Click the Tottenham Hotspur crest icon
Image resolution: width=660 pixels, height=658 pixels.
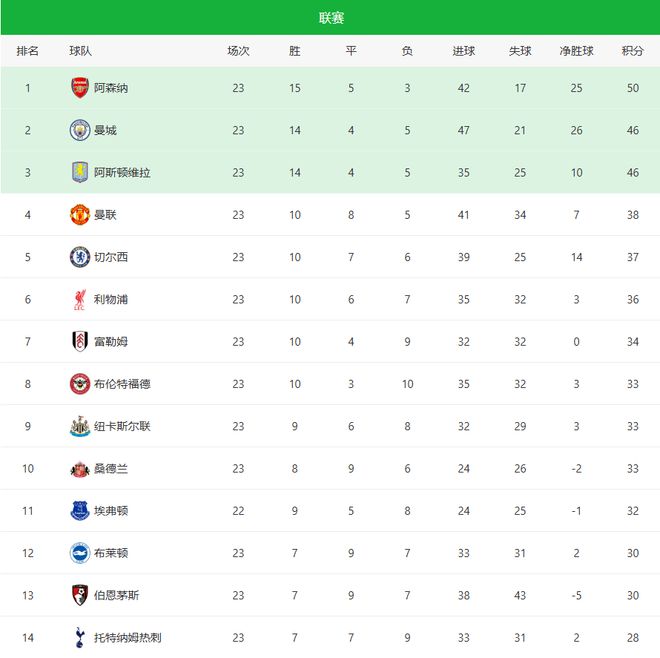pos(79,637)
